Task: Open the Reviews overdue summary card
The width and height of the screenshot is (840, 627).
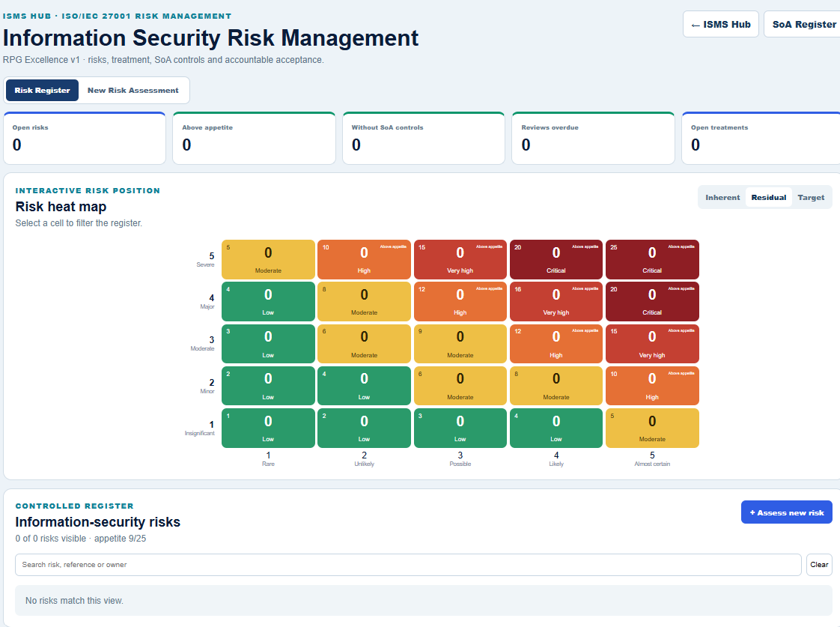Action: 593,139
